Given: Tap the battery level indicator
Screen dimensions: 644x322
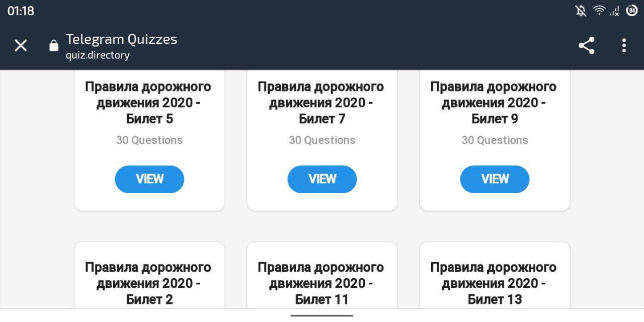Looking at the screenshot, I should point(631,11).
